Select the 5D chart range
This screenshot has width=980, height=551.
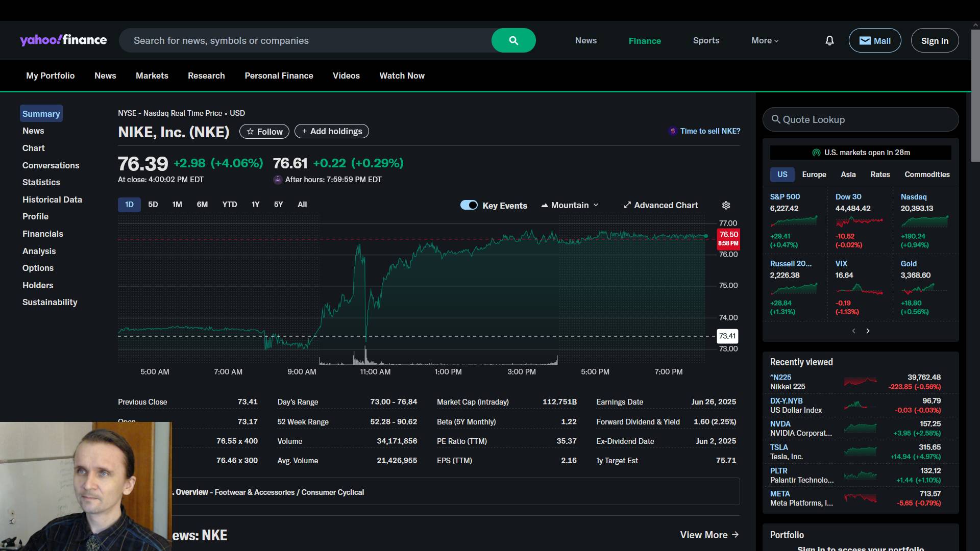pos(153,205)
